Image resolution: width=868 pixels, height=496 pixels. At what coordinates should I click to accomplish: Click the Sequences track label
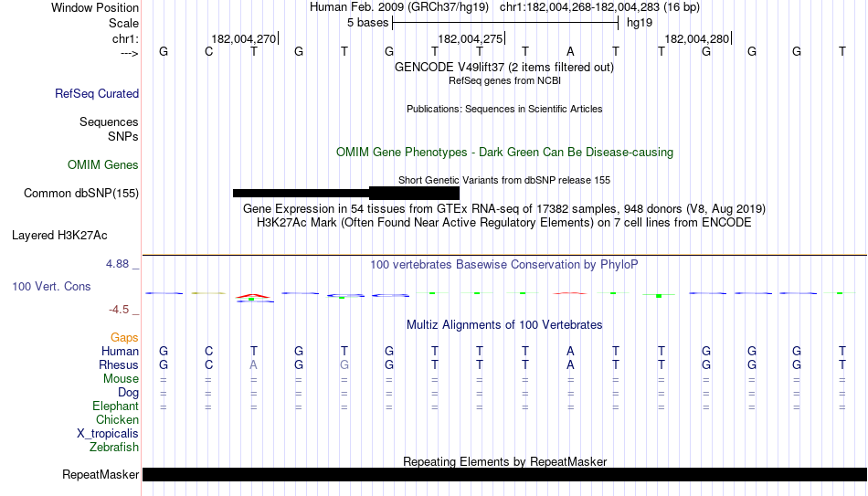pos(109,121)
